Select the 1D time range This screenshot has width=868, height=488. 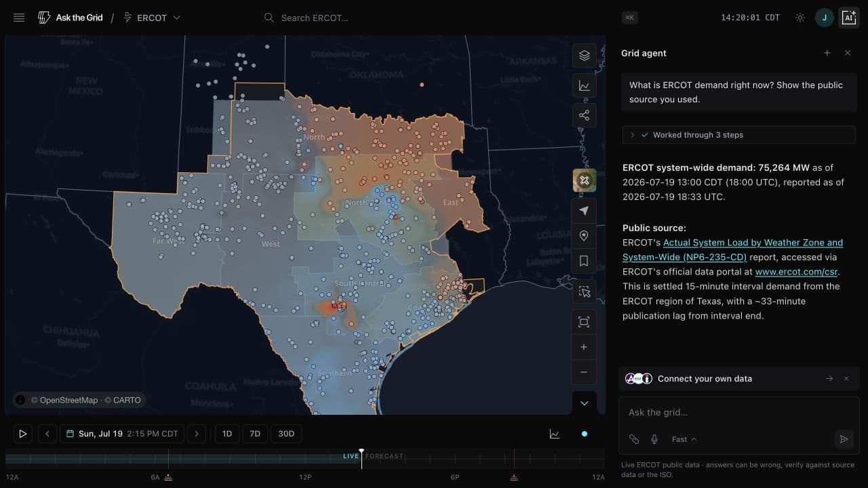tap(227, 434)
